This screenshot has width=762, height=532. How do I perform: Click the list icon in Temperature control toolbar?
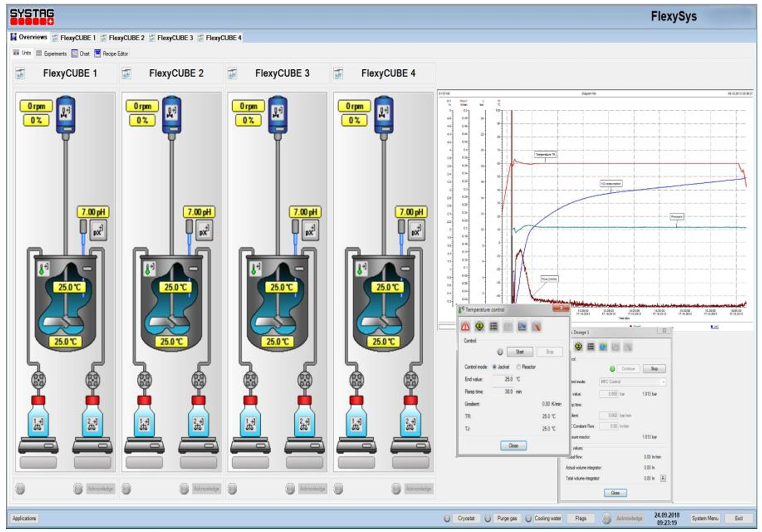click(x=493, y=326)
